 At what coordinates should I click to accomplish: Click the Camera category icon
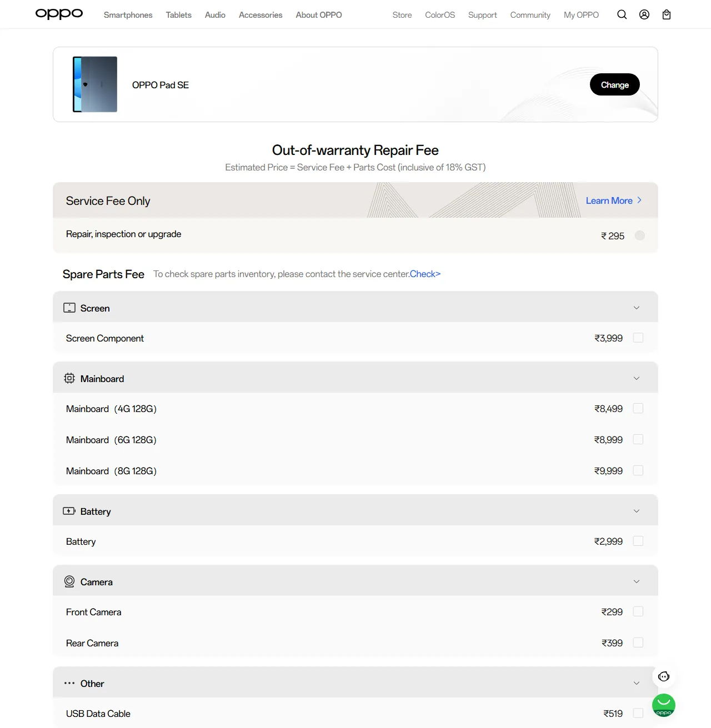(69, 581)
